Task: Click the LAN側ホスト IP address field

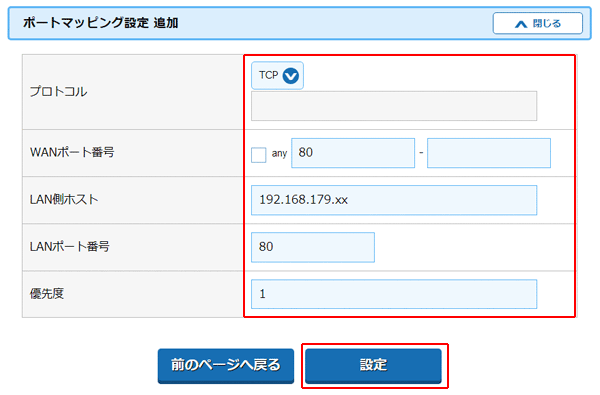Action: tap(394, 200)
